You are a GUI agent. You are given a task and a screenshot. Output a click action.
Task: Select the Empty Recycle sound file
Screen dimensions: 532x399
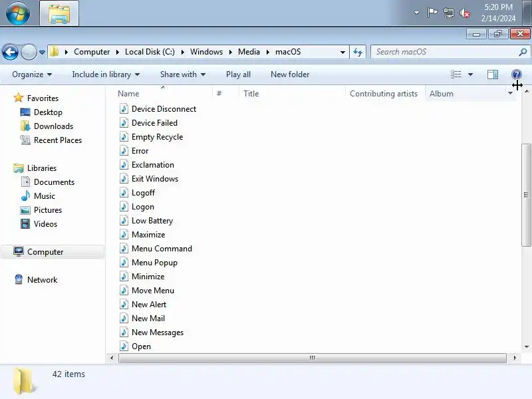pyautogui.click(x=157, y=137)
